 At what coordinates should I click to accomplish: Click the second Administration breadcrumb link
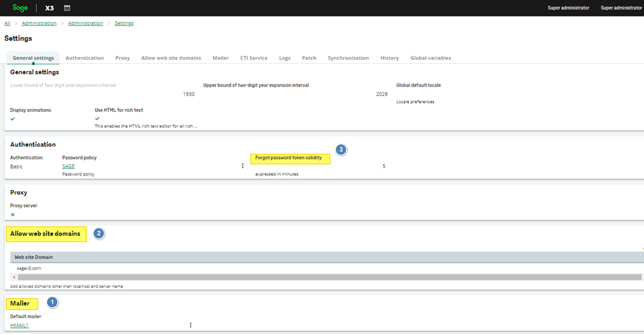coord(86,23)
